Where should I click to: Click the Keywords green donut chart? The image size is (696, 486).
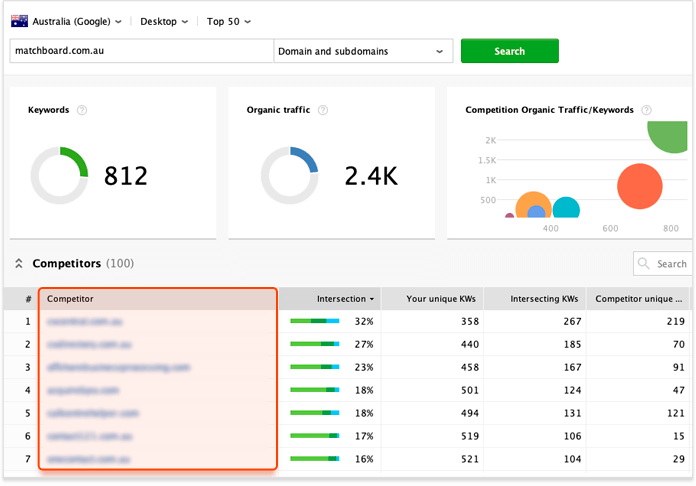pos(59,175)
